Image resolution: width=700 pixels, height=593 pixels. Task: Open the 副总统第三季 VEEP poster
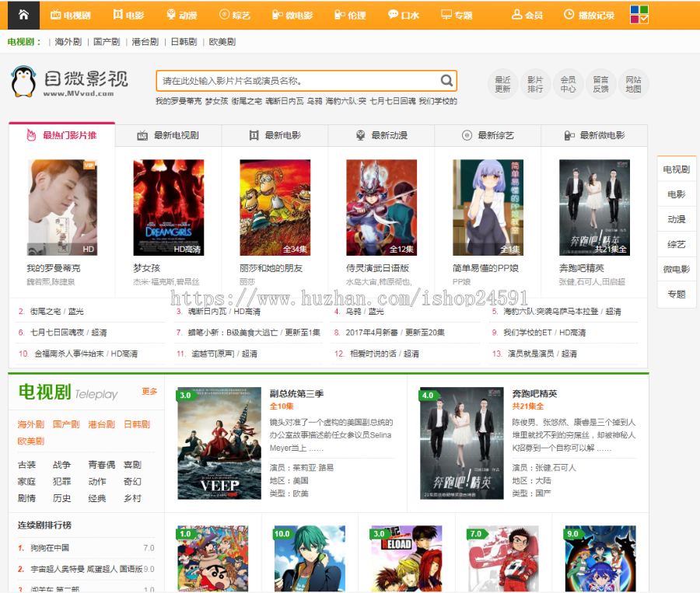[219, 443]
